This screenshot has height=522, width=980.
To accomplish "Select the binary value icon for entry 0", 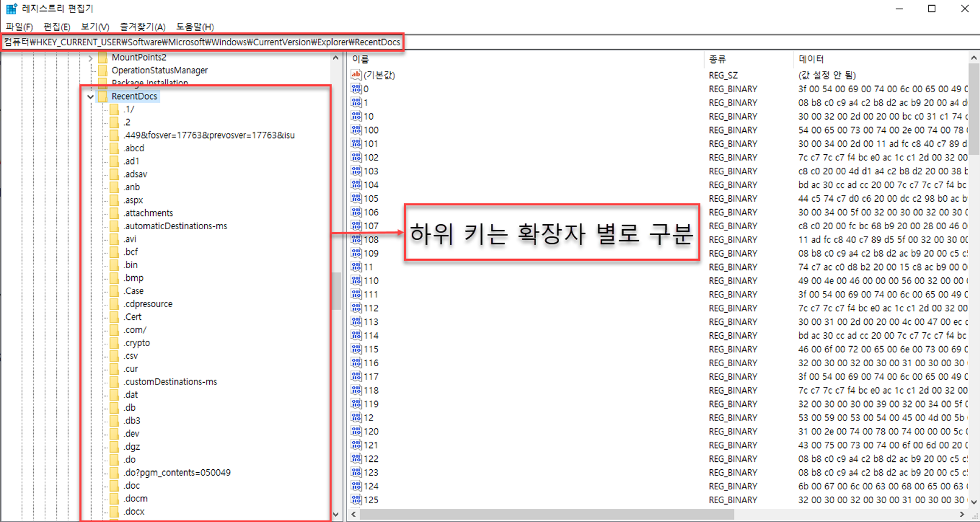I will click(x=356, y=89).
